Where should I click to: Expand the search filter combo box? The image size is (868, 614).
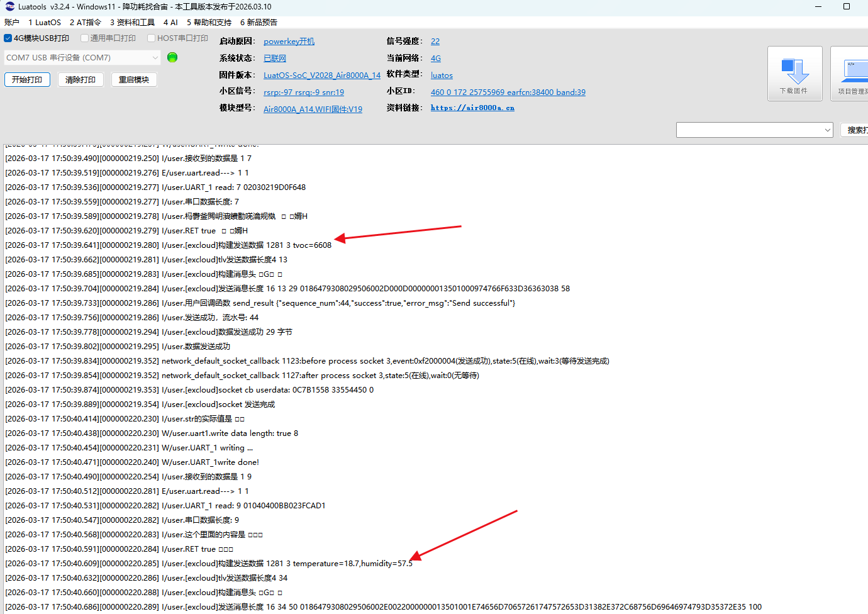pyautogui.click(x=827, y=130)
